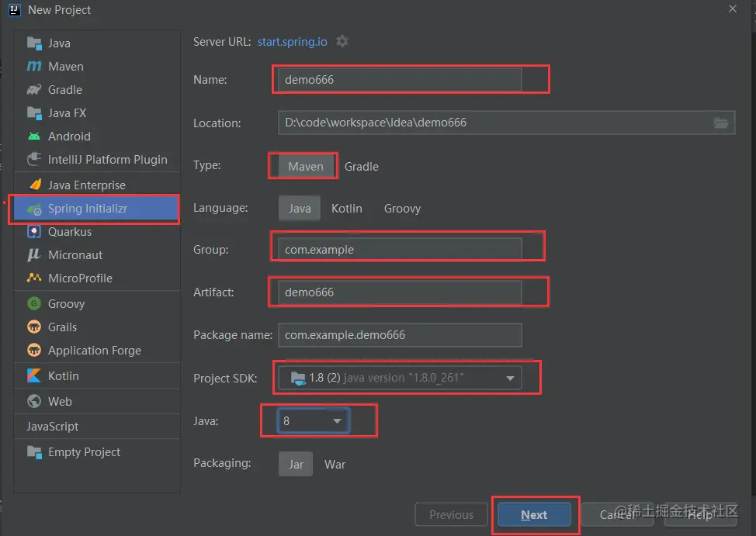Click the Web globe icon
The width and height of the screenshot is (756, 536).
coord(34,401)
